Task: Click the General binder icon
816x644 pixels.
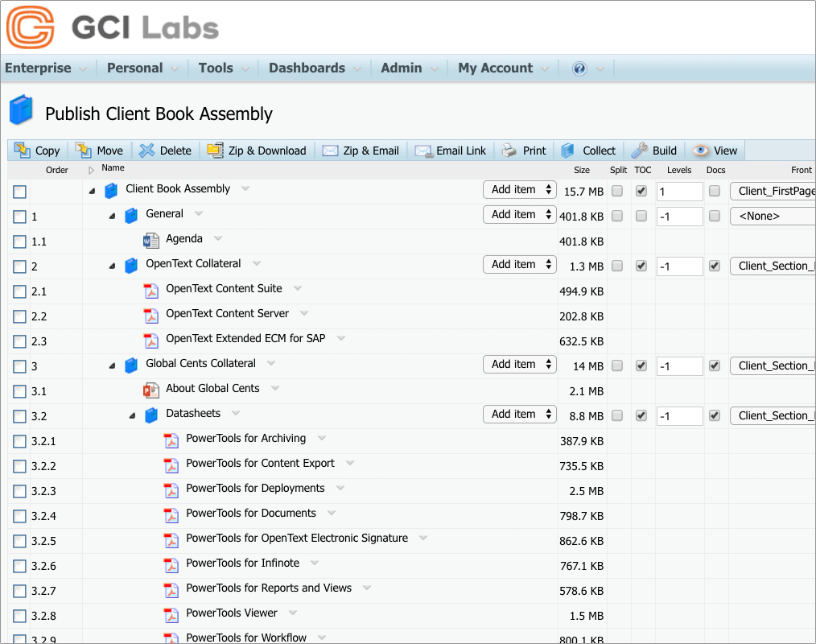Action: pos(131,216)
